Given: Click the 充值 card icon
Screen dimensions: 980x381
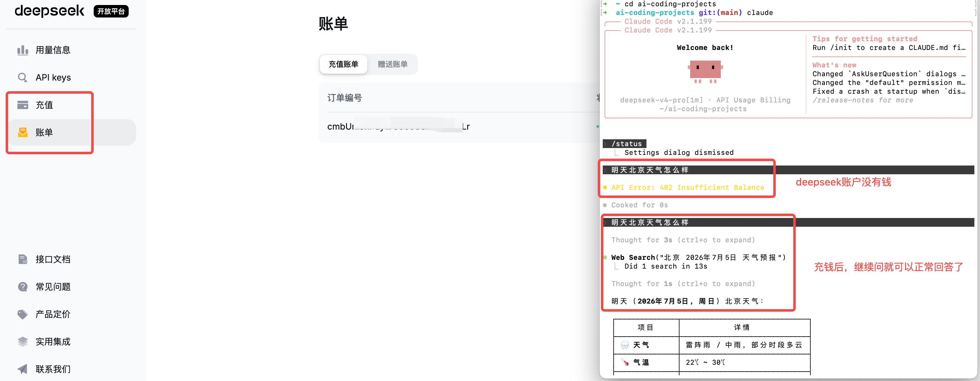Looking at the screenshot, I should point(23,105).
